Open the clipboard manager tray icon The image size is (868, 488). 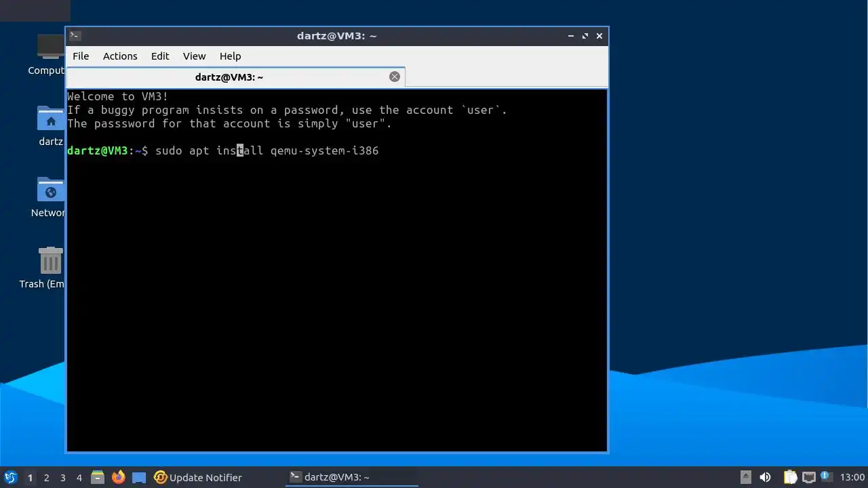(790, 477)
